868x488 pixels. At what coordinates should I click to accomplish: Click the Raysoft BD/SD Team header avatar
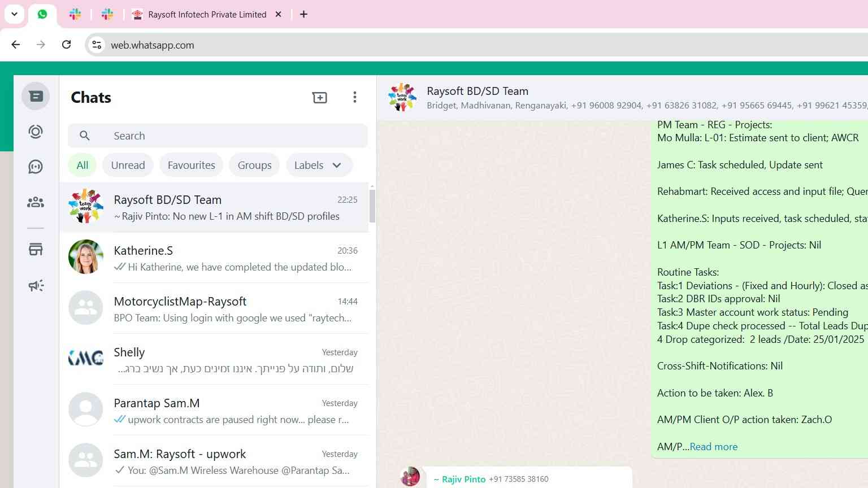click(x=402, y=97)
